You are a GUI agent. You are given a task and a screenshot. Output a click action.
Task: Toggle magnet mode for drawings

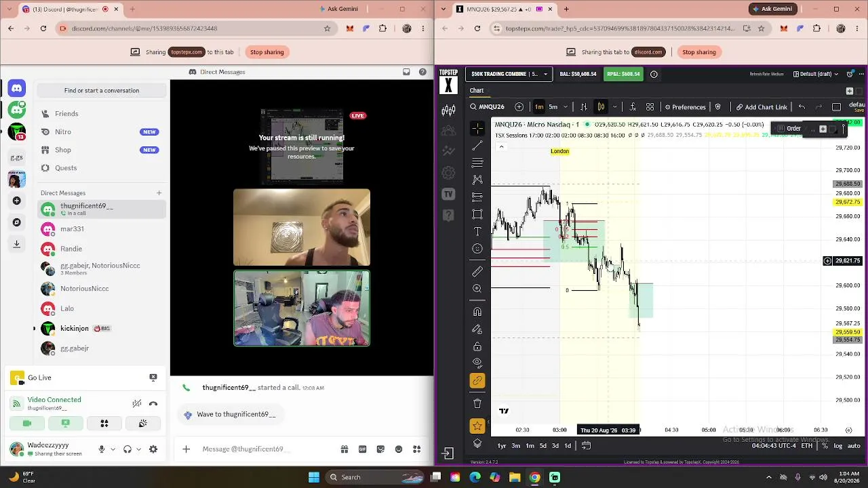coord(477,312)
